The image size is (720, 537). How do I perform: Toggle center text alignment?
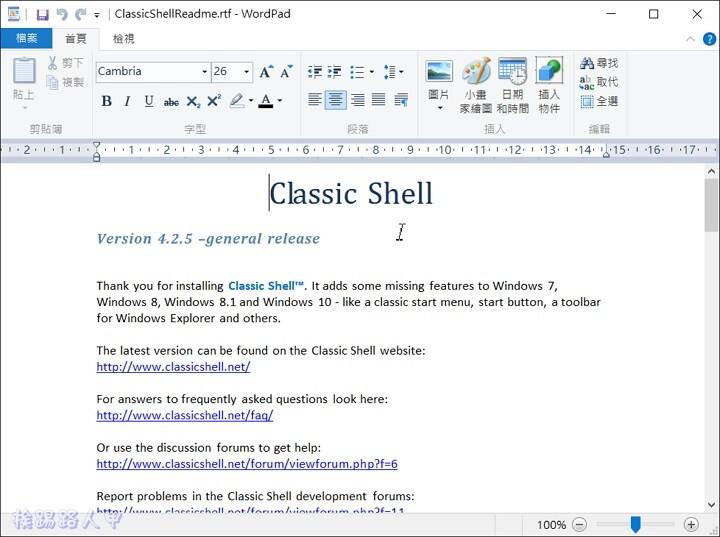click(336, 100)
